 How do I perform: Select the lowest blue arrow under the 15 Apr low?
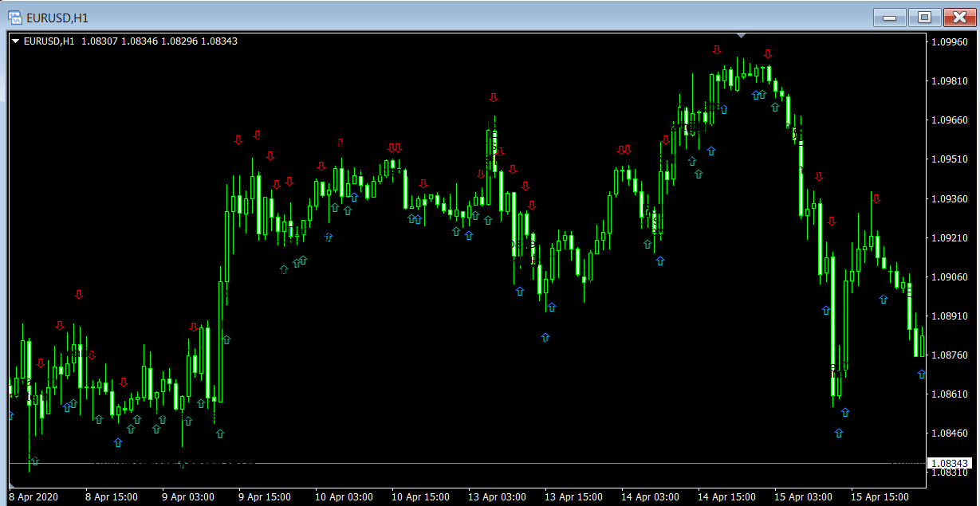pyautogui.click(x=839, y=433)
